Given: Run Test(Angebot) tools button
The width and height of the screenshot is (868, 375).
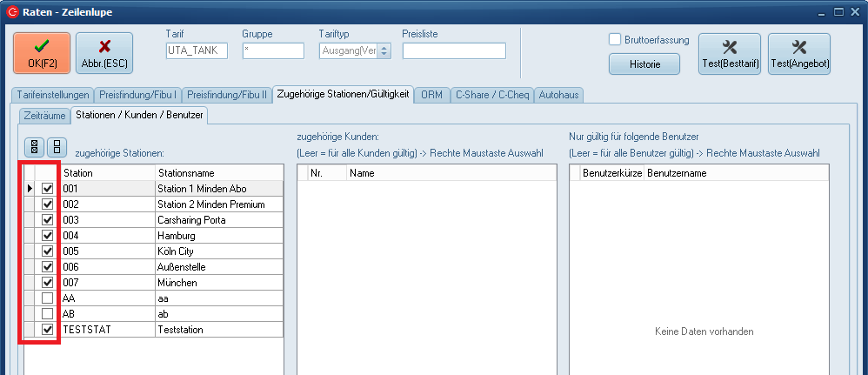Looking at the screenshot, I should coord(799,53).
